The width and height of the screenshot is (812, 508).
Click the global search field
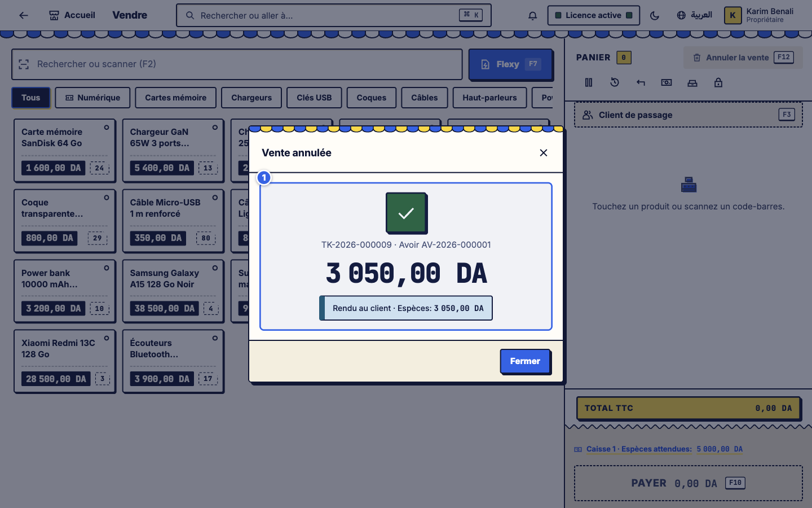[x=334, y=15]
